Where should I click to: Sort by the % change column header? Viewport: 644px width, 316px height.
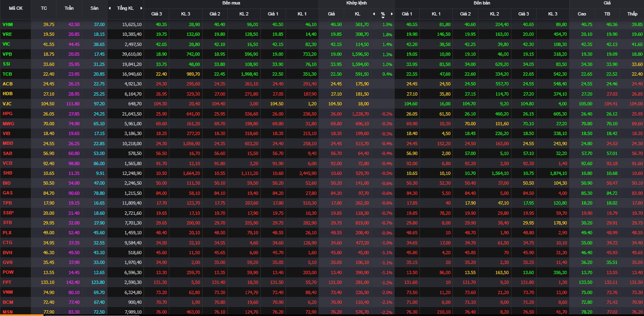pyautogui.click(x=383, y=14)
